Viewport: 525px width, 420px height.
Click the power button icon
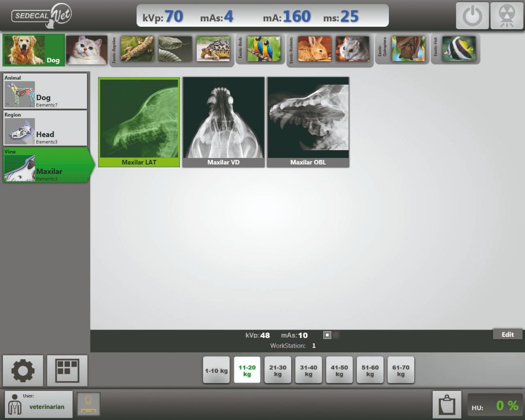[x=472, y=16]
